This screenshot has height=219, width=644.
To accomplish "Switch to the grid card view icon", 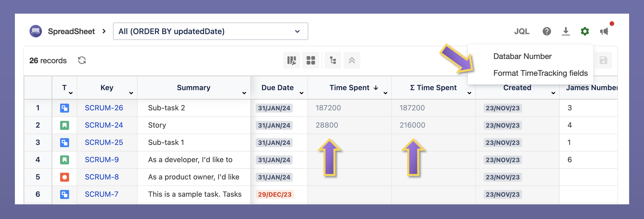I will [x=311, y=60].
